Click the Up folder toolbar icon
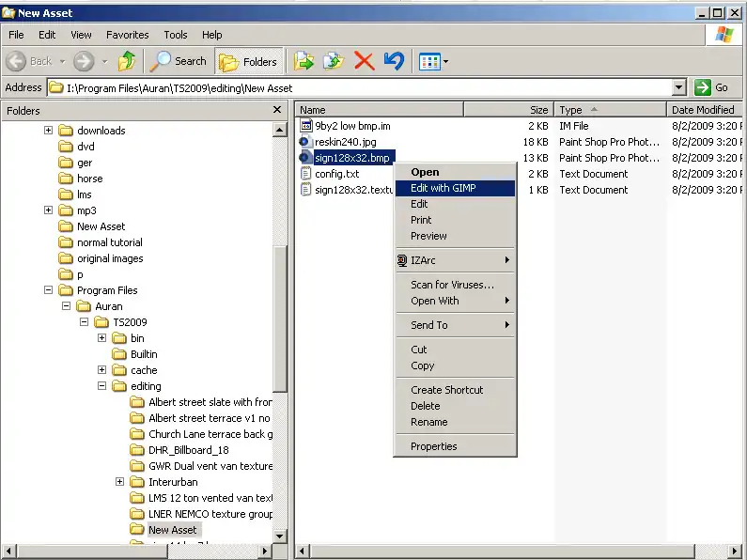The image size is (747, 560). [127, 61]
